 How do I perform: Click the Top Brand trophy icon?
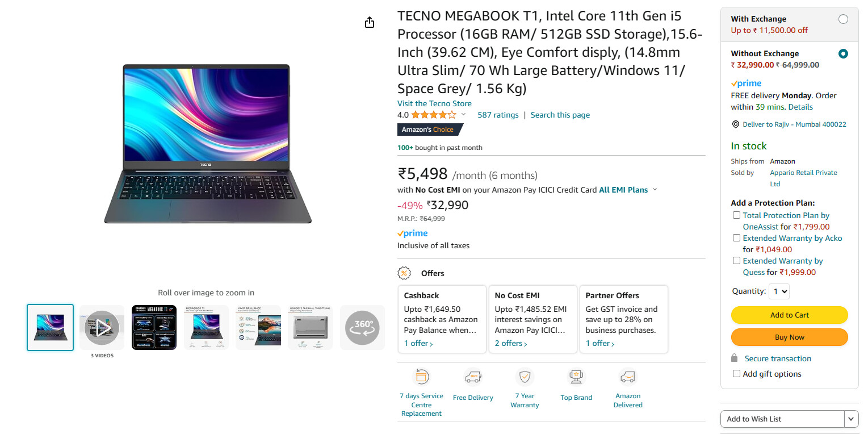tap(576, 377)
